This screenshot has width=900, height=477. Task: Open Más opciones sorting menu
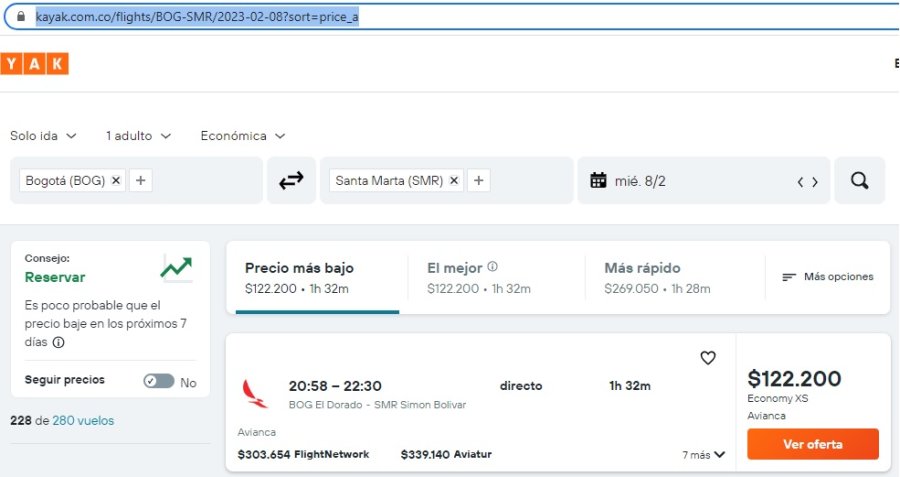click(x=828, y=277)
